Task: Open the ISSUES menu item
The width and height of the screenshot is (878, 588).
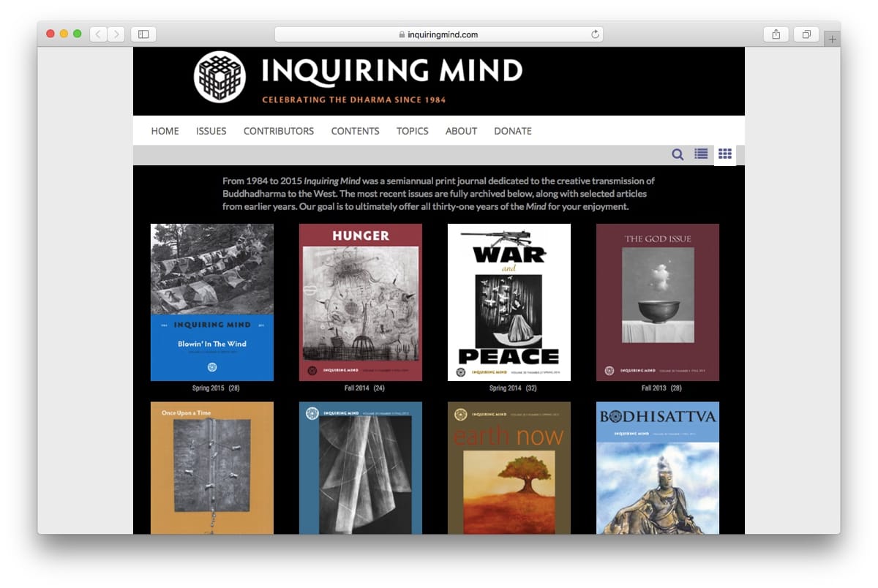Action: 211,131
